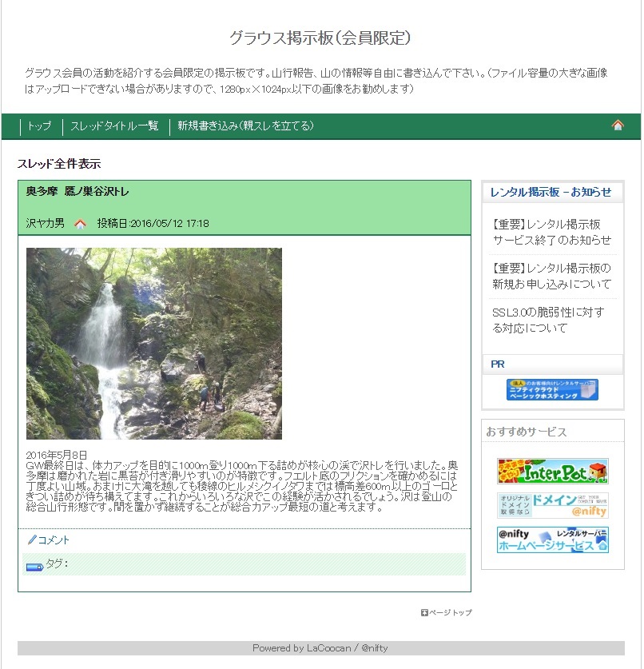
Task: Click the ニフティクラウド ベーシックホスティング banner
Action: pyautogui.click(x=552, y=389)
